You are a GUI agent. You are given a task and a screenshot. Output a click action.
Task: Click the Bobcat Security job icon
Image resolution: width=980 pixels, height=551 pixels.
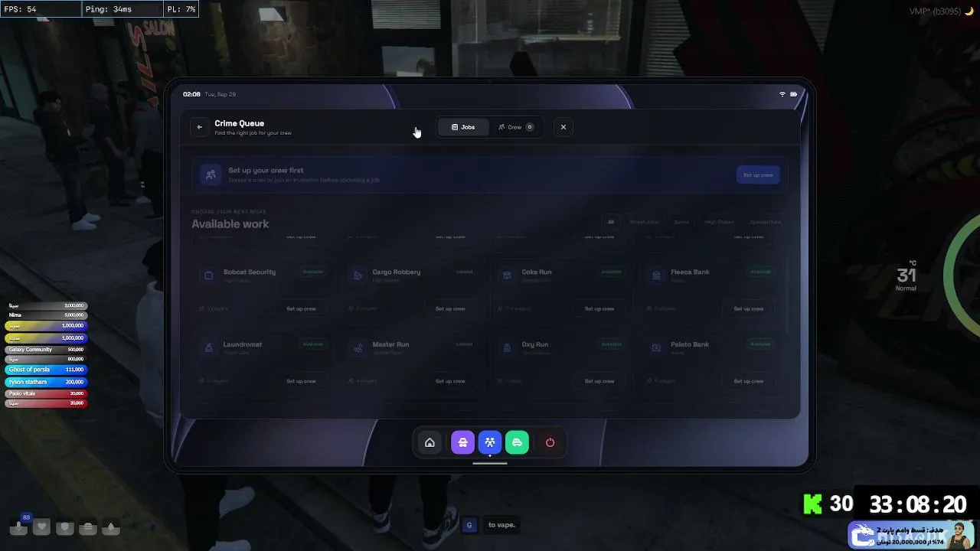point(208,275)
